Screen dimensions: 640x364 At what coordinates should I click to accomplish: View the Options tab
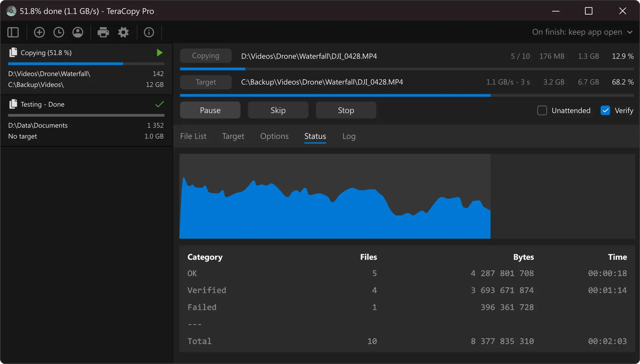274,136
